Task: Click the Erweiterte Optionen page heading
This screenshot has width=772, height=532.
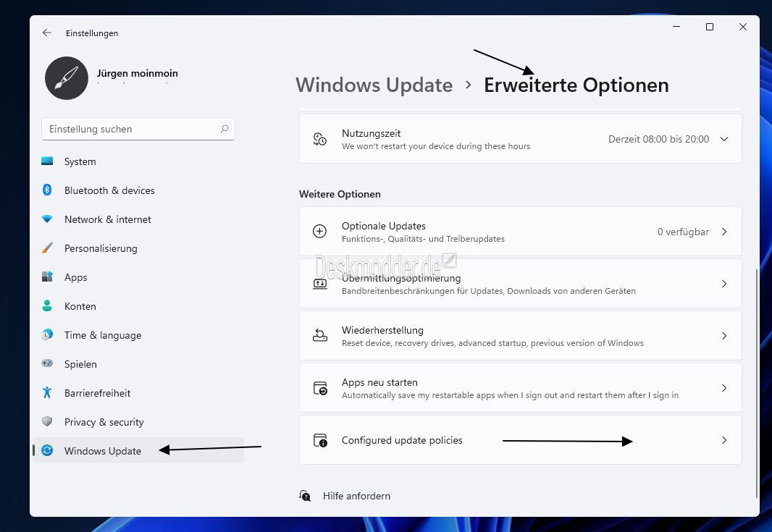Action: [576, 85]
